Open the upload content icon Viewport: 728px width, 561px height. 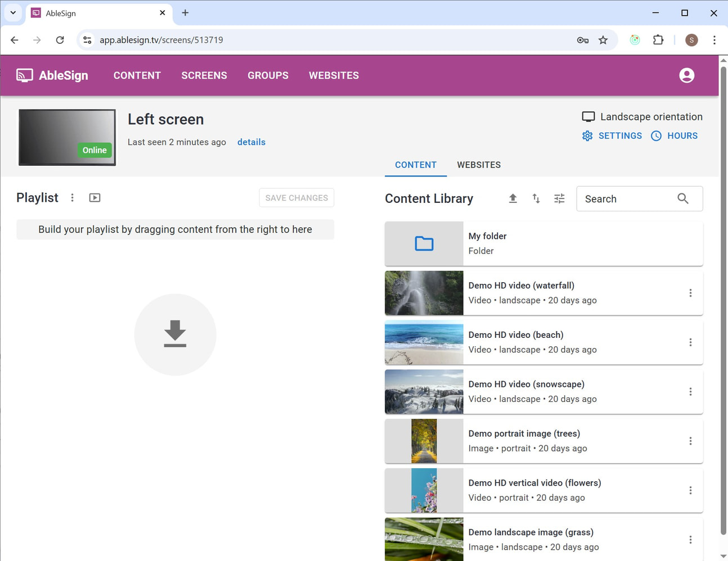[513, 198]
